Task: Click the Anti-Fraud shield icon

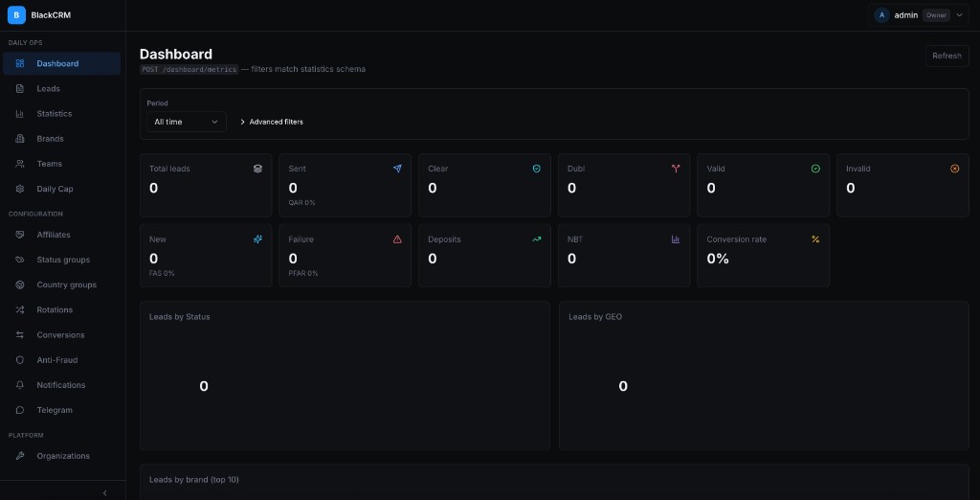Action: (x=20, y=360)
